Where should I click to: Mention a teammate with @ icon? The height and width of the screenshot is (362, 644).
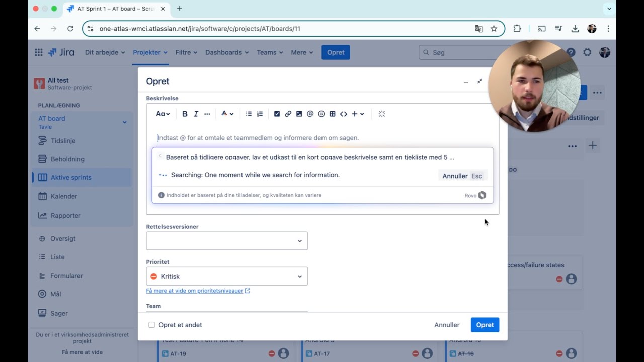[x=310, y=114]
